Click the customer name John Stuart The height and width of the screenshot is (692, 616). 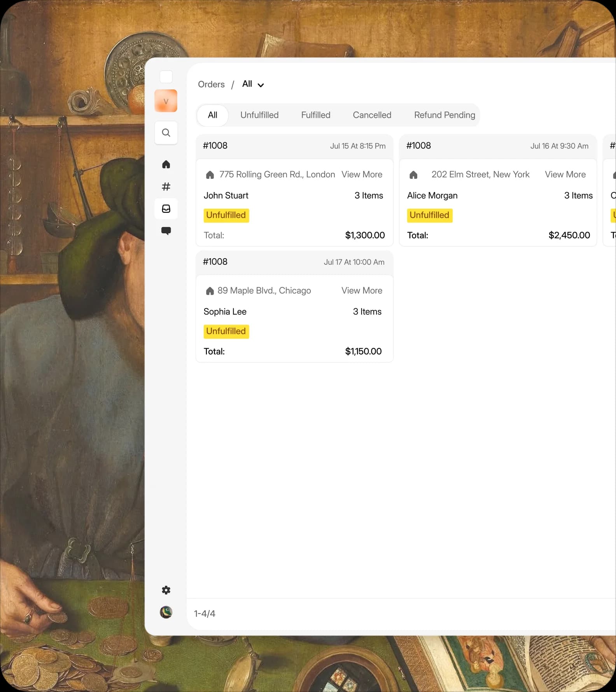tap(226, 196)
